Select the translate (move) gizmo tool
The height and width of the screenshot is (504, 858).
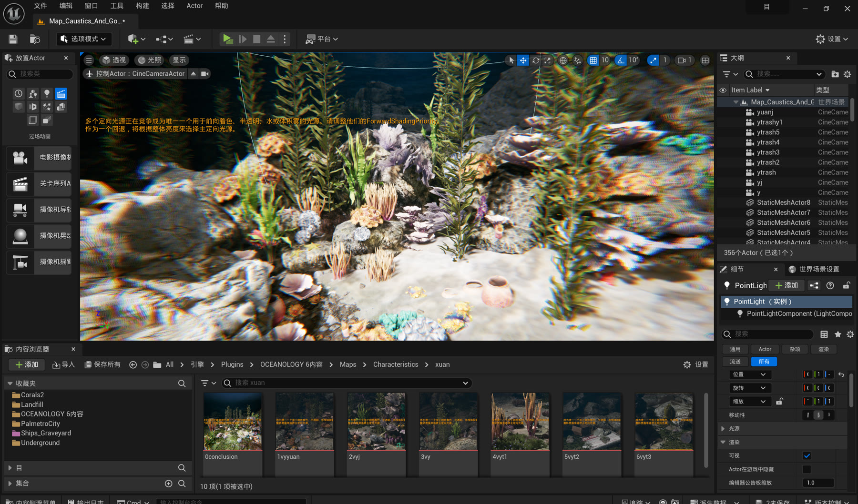pyautogui.click(x=523, y=60)
